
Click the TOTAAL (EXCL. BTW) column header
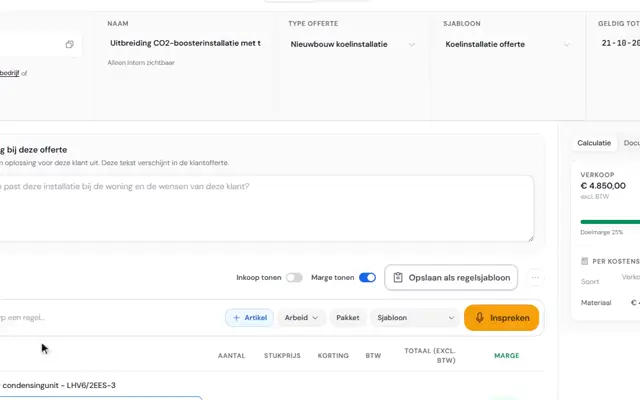pos(430,356)
